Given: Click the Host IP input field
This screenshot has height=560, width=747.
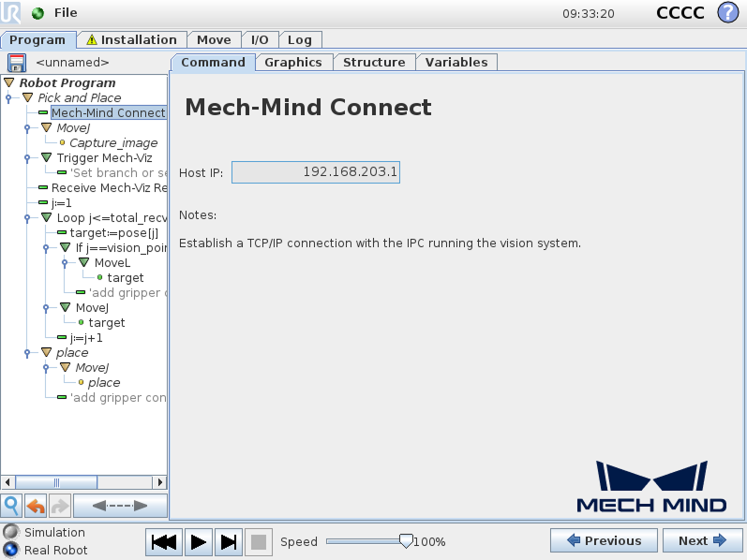Looking at the screenshot, I should (316, 172).
